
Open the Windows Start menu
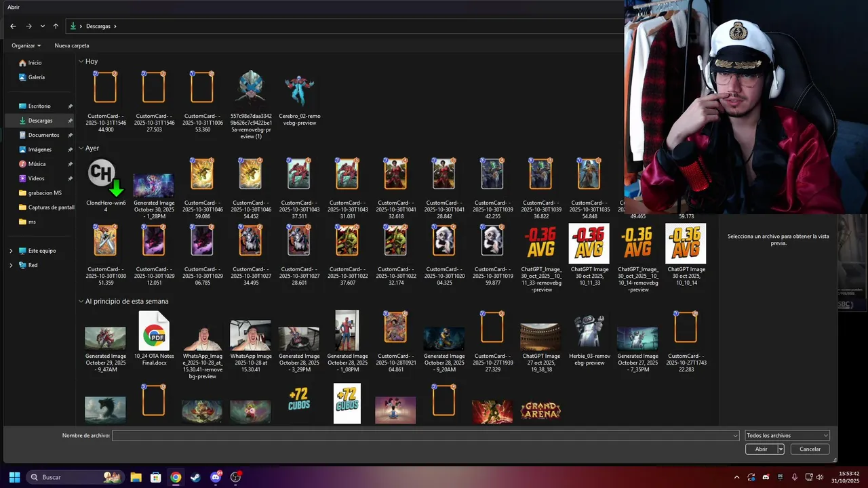click(14, 477)
